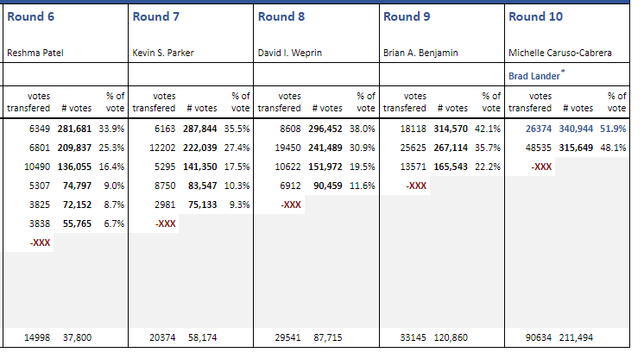
Task: Click the Kevin S. Parker name
Action: point(163,53)
